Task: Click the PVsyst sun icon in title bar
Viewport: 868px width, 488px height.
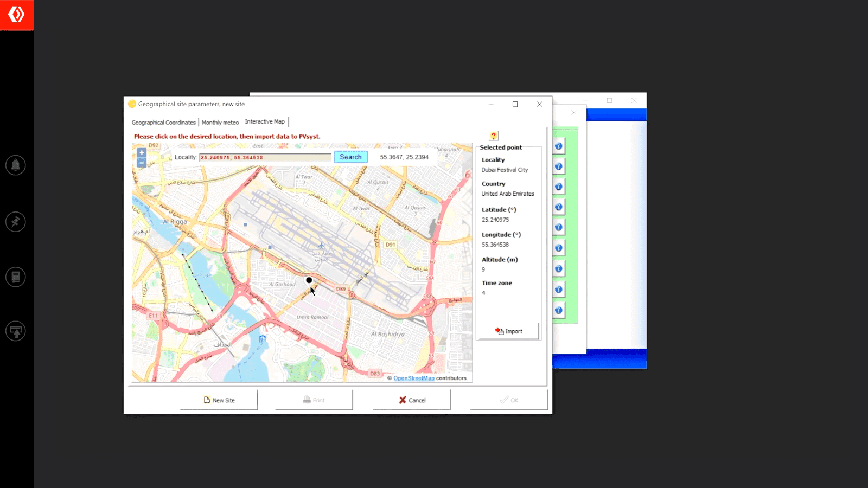Action: click(132, 104)
